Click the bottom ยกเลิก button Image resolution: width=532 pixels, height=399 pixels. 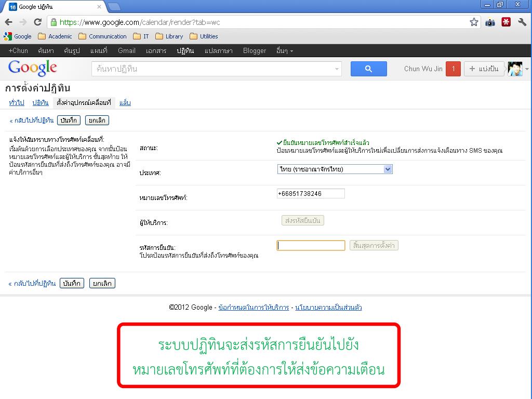click(x=102, y=283)
